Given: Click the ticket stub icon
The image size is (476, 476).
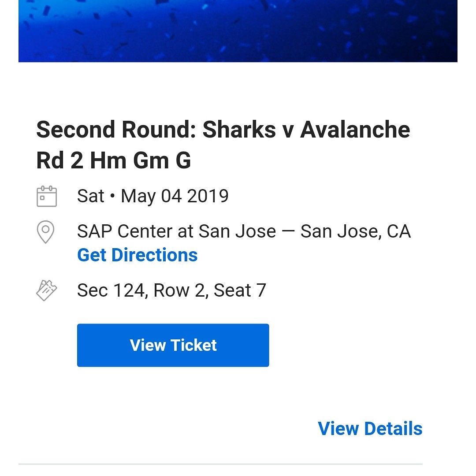Looking at the screenshot, I should click(x=47, y=290).
